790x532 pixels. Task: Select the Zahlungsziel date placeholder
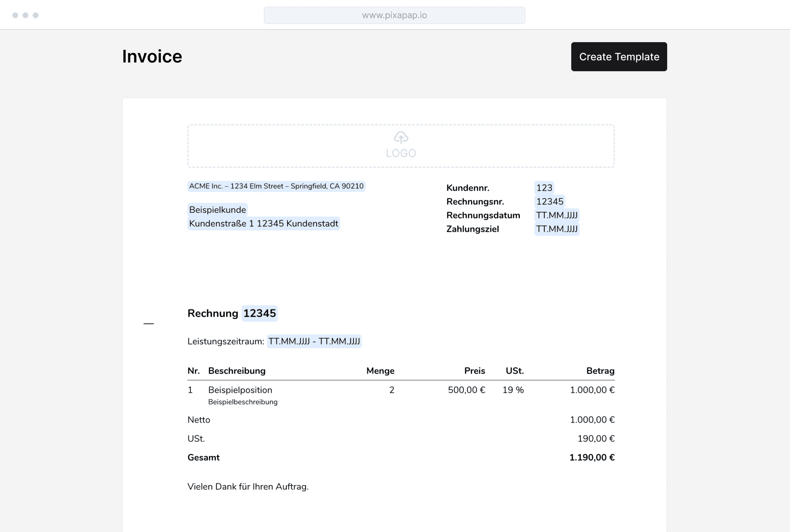click(556, 229)
